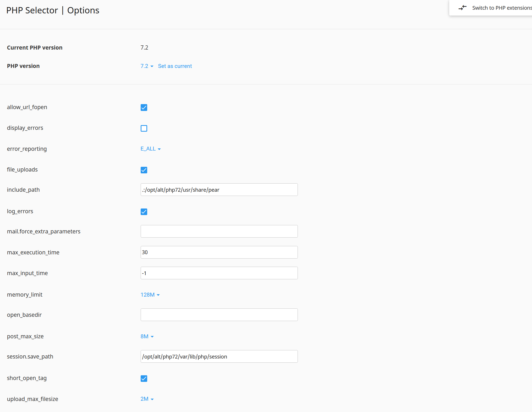Screen dimensions: 532x412
Task: Expand the post_max_size 8M dropdown
Action: pyautogui.click(x=147, y=336)
